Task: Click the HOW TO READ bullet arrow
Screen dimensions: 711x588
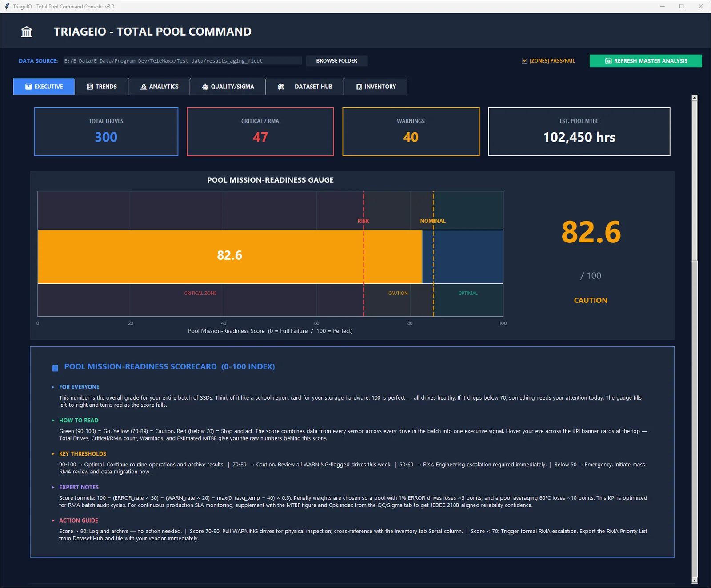Action: [x=53, y=421]
